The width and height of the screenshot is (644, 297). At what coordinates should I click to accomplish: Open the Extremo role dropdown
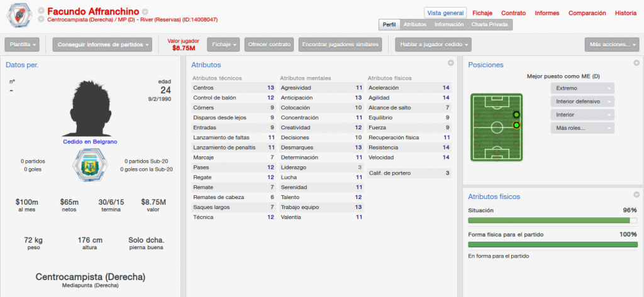pos(582,88)
